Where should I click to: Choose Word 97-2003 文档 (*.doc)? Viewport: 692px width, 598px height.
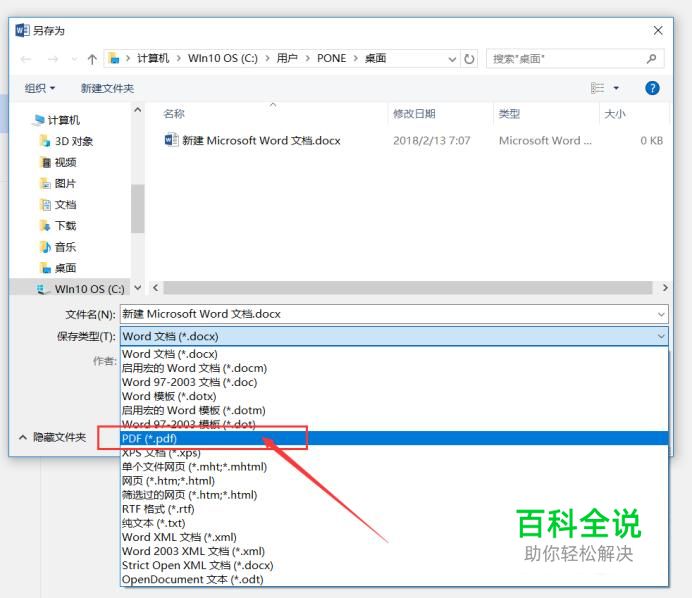point(394,382)
